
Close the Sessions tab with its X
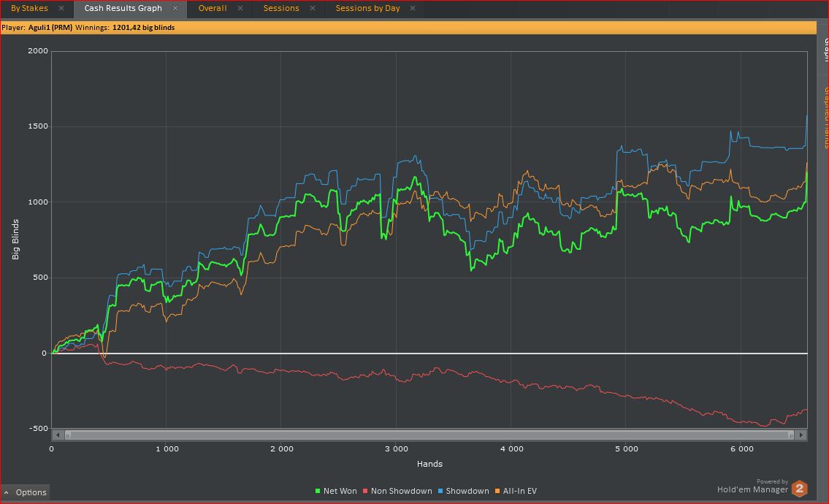[313, 9]
